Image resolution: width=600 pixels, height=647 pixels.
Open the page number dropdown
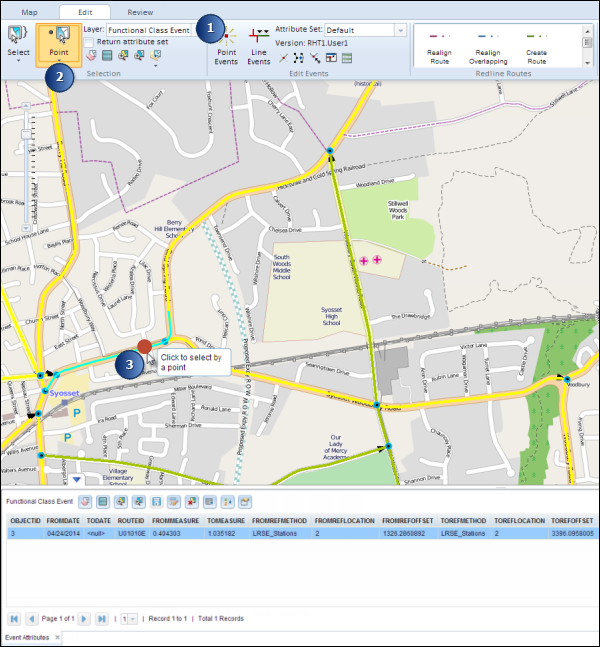(131, 619)
